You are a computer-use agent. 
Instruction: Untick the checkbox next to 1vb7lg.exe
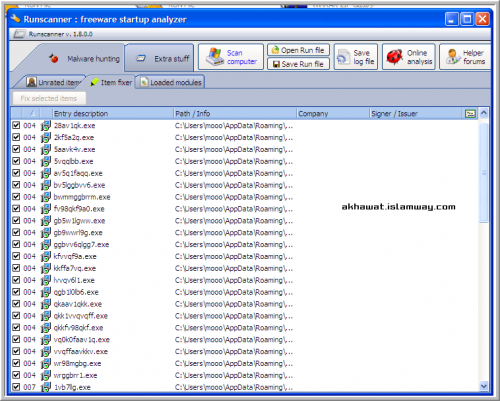point(16,387)
